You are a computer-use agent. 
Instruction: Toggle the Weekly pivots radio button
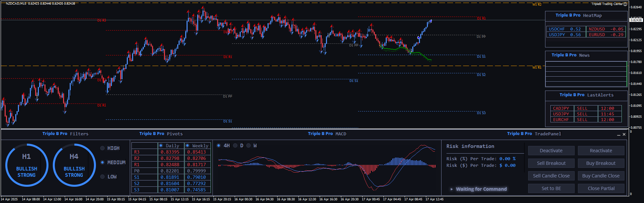click(x=188, y=146)
